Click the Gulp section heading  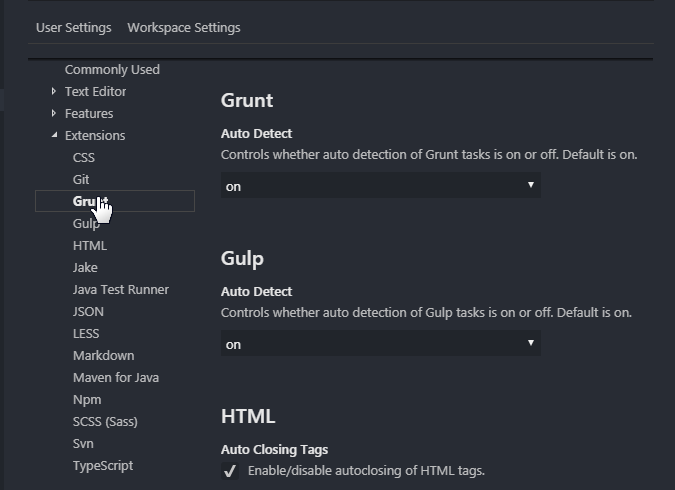tap(242, 259)
